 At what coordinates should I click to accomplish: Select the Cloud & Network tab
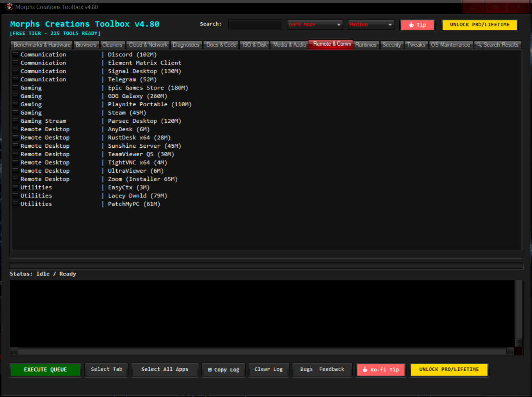148,45
